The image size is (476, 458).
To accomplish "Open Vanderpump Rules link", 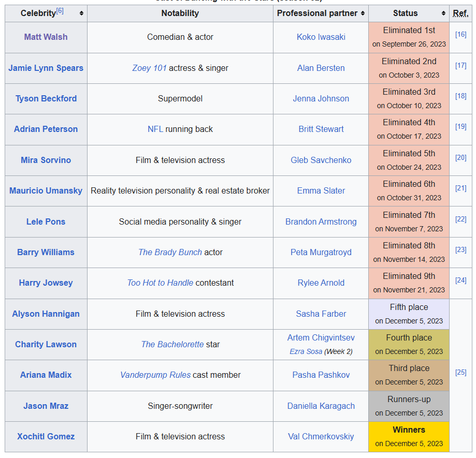I will coord(155,375).
